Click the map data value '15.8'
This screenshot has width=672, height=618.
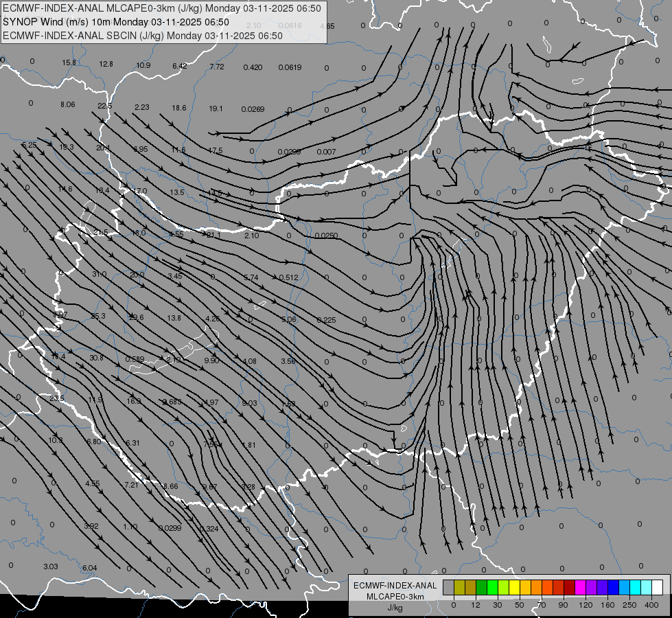[69, 62]
